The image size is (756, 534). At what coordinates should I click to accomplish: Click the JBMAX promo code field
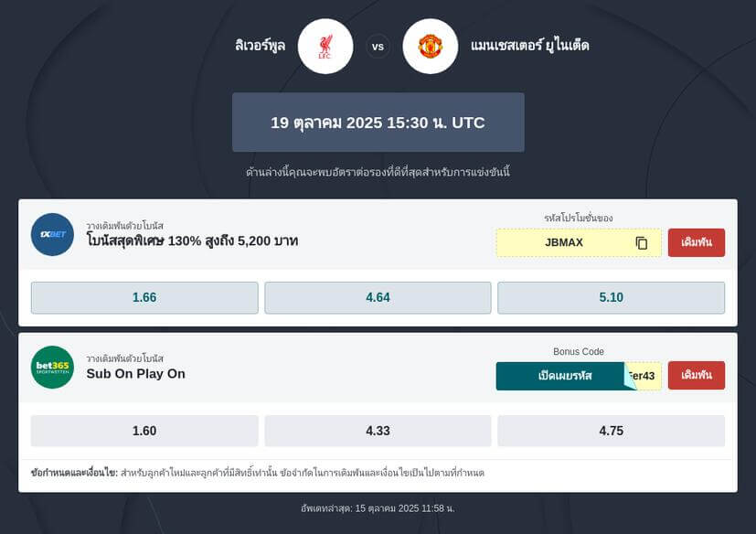point(564,242)
